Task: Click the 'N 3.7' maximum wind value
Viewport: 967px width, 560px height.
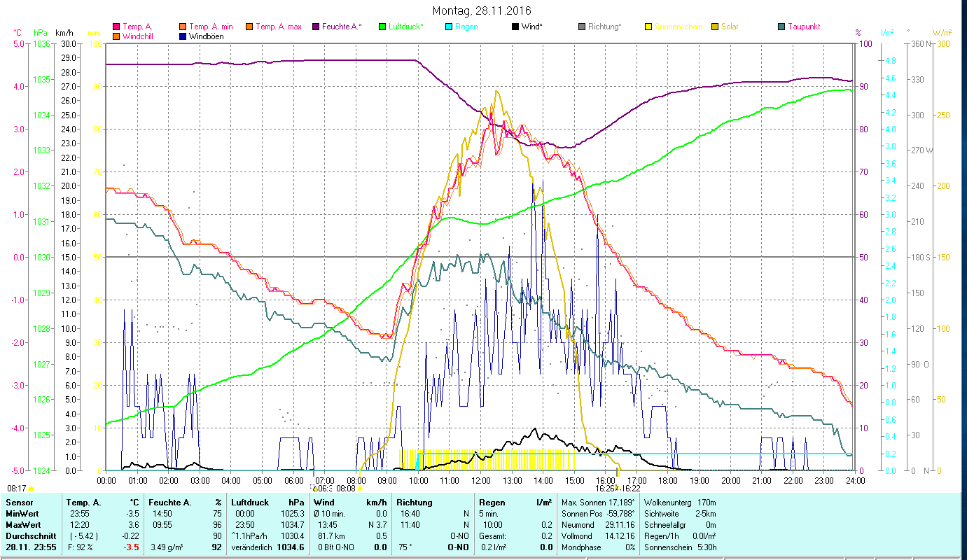Action: 377,525
